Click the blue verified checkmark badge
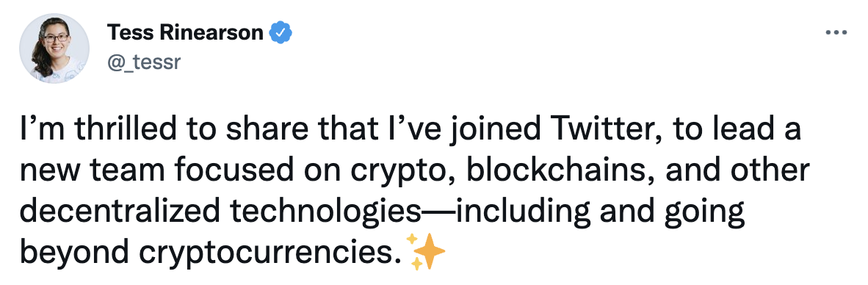The height and width of the screenshot is (285, 868). click(x=280, y=33)
